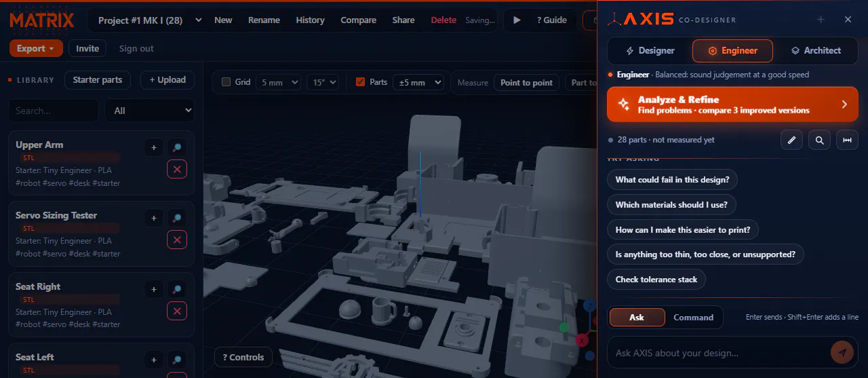Click the library Search field
Image resolution: width=868 pixels, height=378 pixels.
[54, 111]
